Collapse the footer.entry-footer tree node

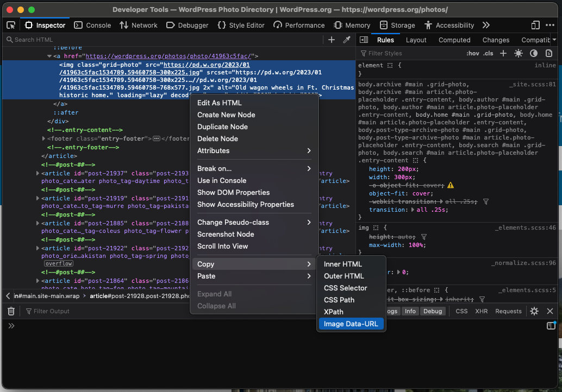(x=42, y=138)
